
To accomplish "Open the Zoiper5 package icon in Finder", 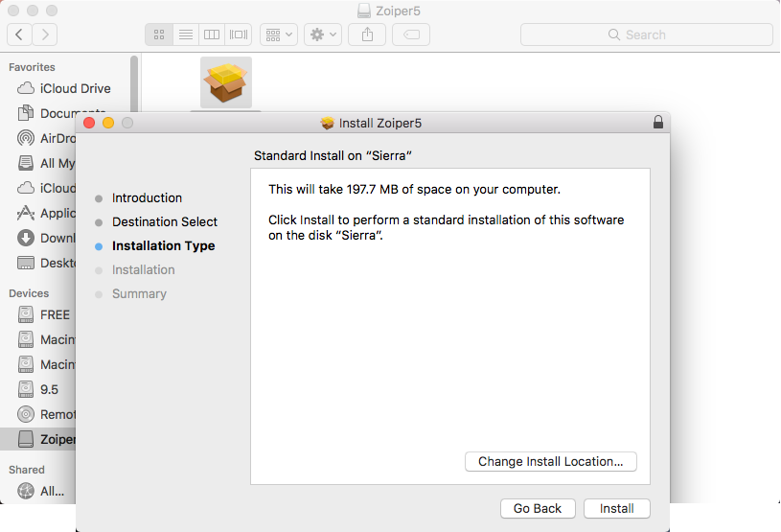I will pyautogui.click(x=225, y=82).
